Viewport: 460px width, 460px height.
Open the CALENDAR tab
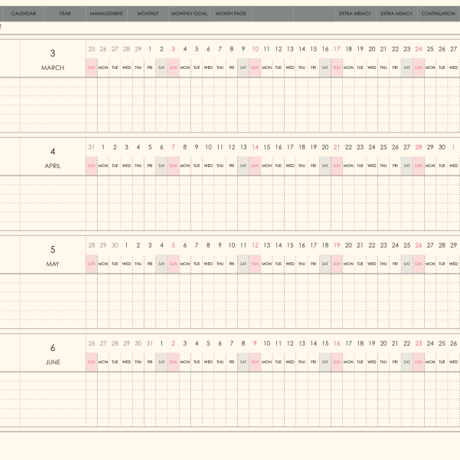point(23,14)
